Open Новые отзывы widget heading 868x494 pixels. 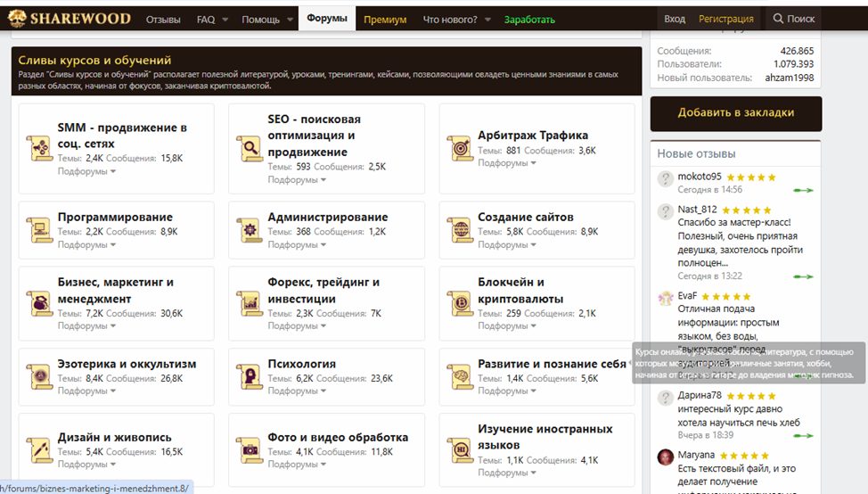coord(696,154)
